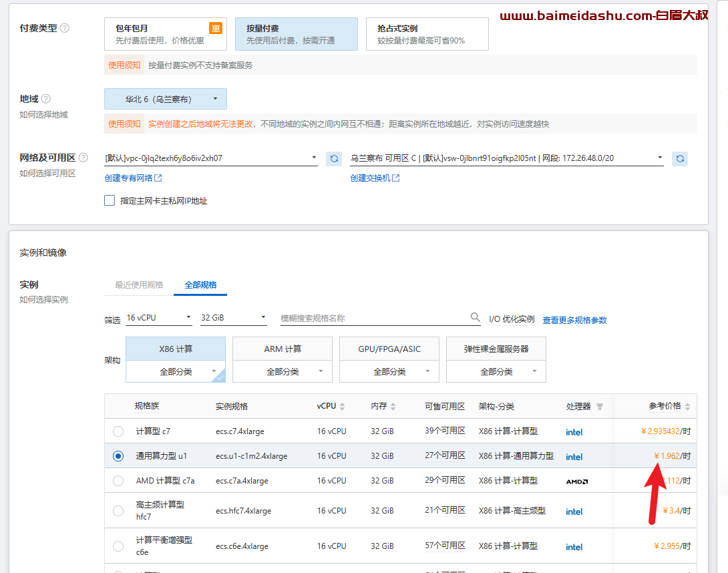The width and height of the screenshot is (728, 573).
Task: Expand 全部分类 under 弹性裸金属服务器
Action: (x=496, y=371)
